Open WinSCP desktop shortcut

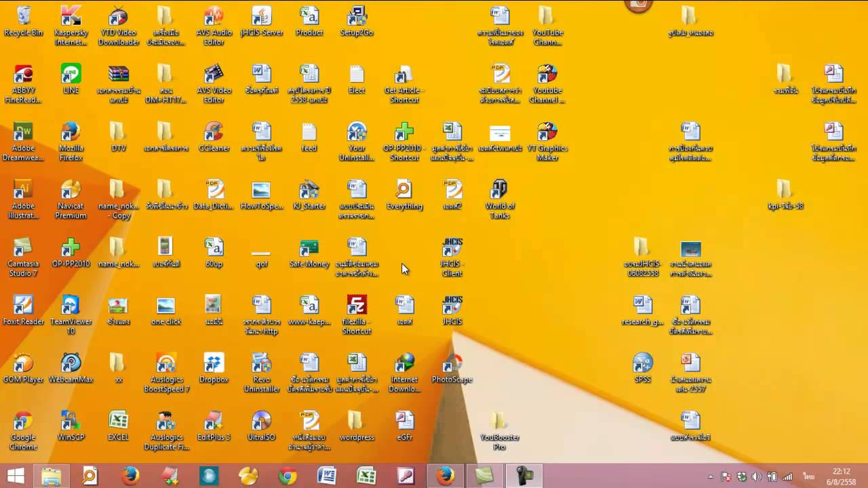[71, 426]
